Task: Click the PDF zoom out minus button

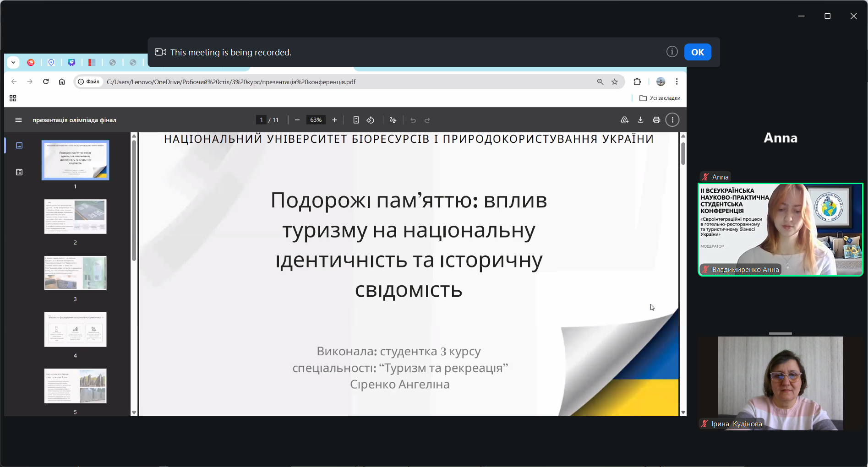Action: 297,120
